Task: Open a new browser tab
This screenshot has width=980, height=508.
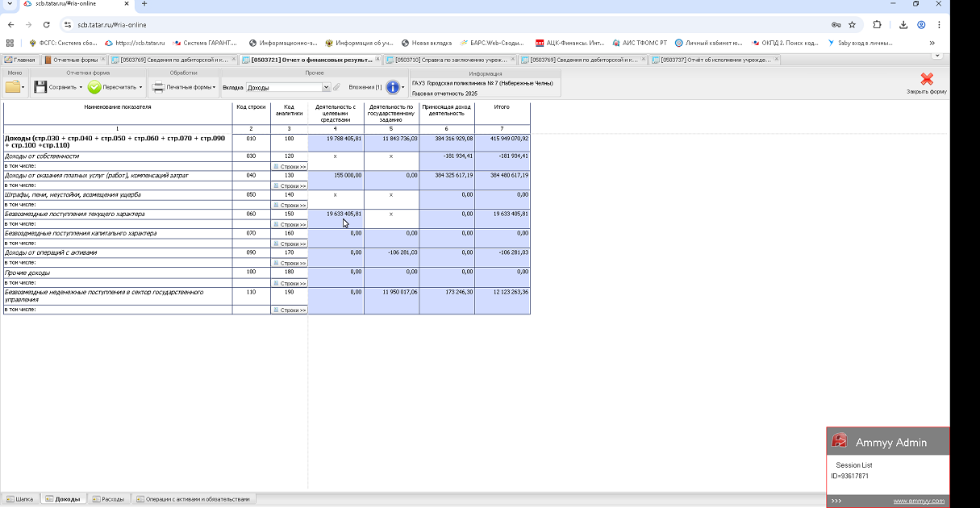Action: coord(144,4)
